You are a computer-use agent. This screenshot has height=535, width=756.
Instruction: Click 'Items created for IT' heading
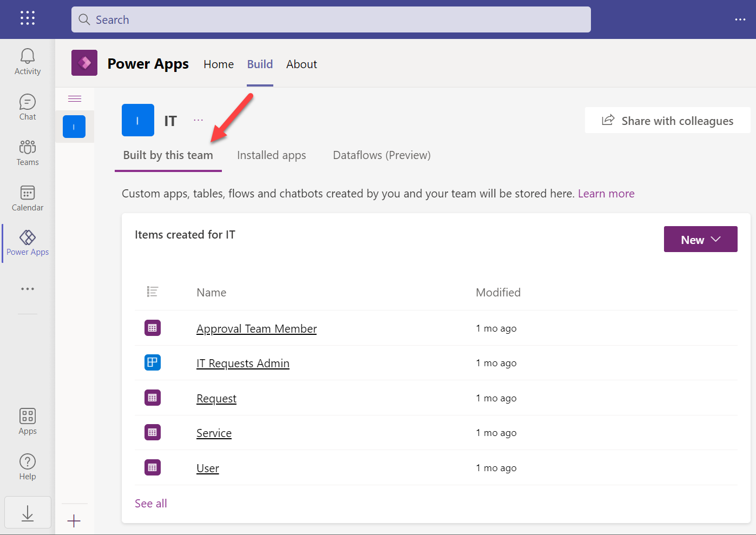(x=185, y=235)
